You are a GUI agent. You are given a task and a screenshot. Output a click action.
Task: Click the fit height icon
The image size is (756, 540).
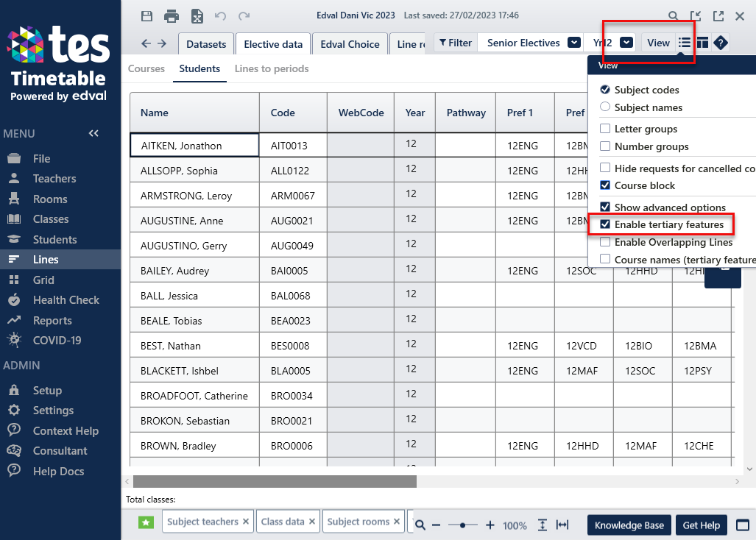(543, 525)
